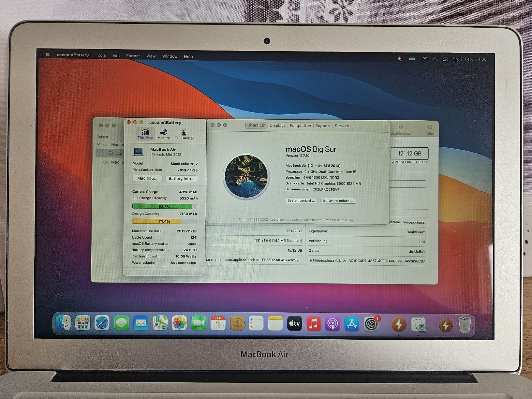
Task: Open Launchpad from the Dock
Action: [82, 323]
